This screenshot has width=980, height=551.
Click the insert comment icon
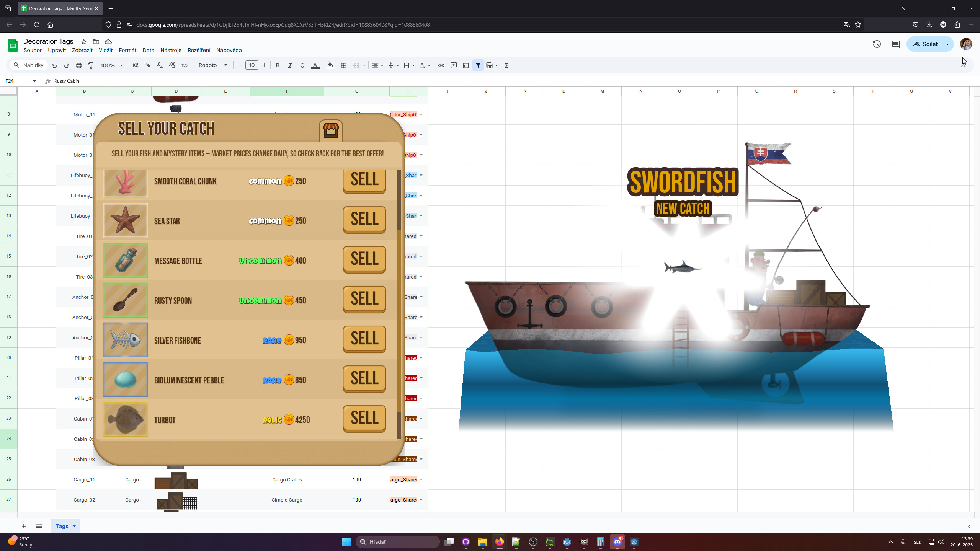[x=453, y=65]
